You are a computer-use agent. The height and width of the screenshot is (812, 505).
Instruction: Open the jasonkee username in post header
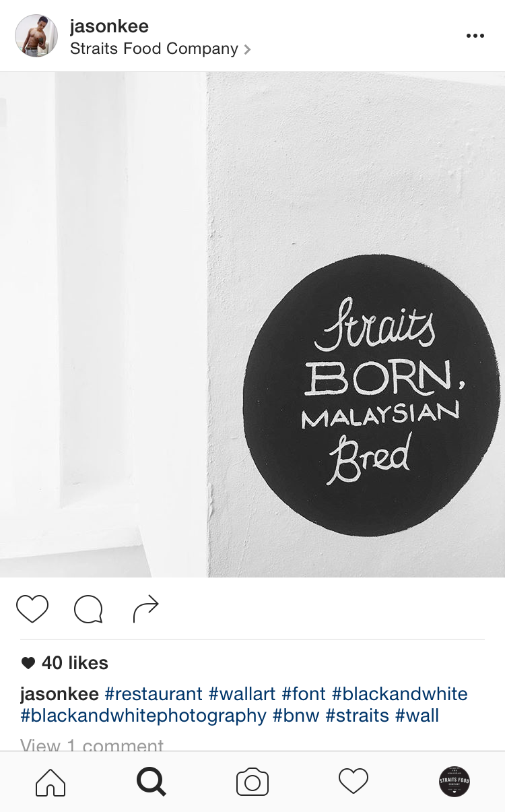tap(109, 26)
